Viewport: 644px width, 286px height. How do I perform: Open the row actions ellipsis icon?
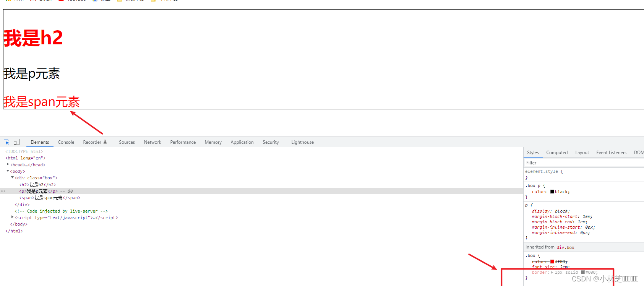(x=3, y=191)
